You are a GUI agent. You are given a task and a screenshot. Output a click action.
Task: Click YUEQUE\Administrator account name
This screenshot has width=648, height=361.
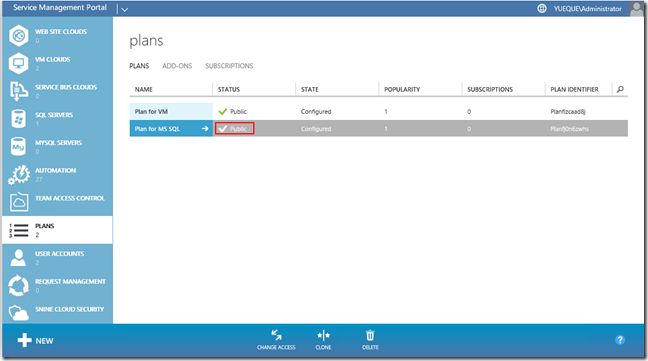tap(587, 9)
